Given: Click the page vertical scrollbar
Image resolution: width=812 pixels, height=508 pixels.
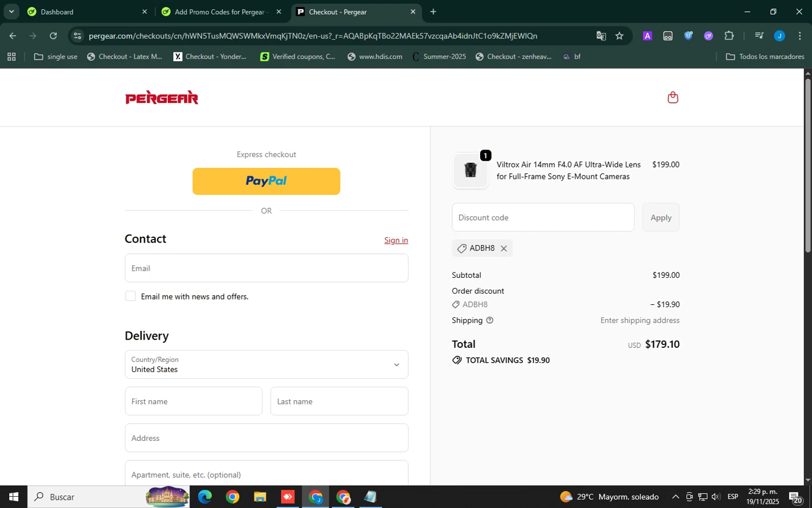Looking at the screenshot, I should (x=808, y=166).
